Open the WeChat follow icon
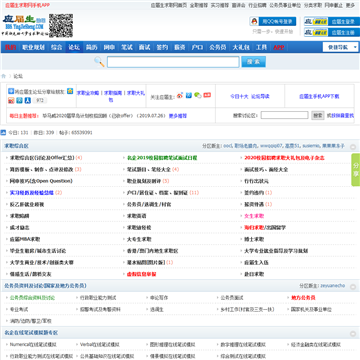The width and height of the screenshot is (360, 360). 198,95
